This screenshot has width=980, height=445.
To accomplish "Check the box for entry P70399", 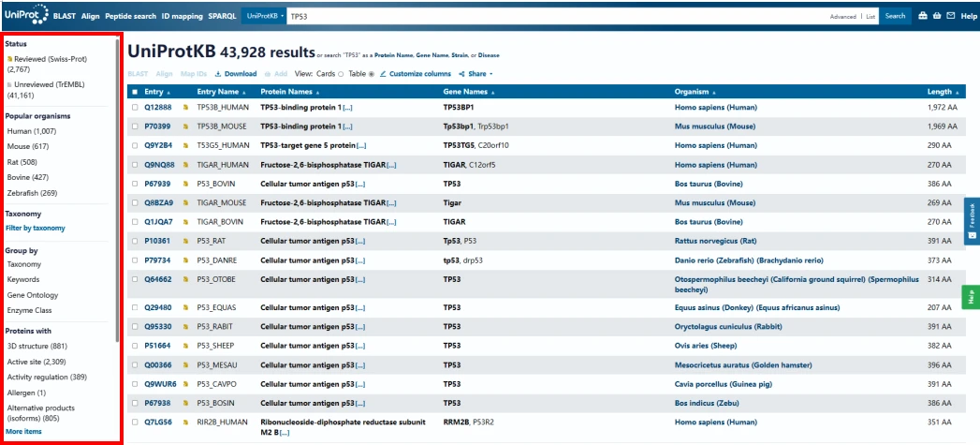I will [135, 126].
